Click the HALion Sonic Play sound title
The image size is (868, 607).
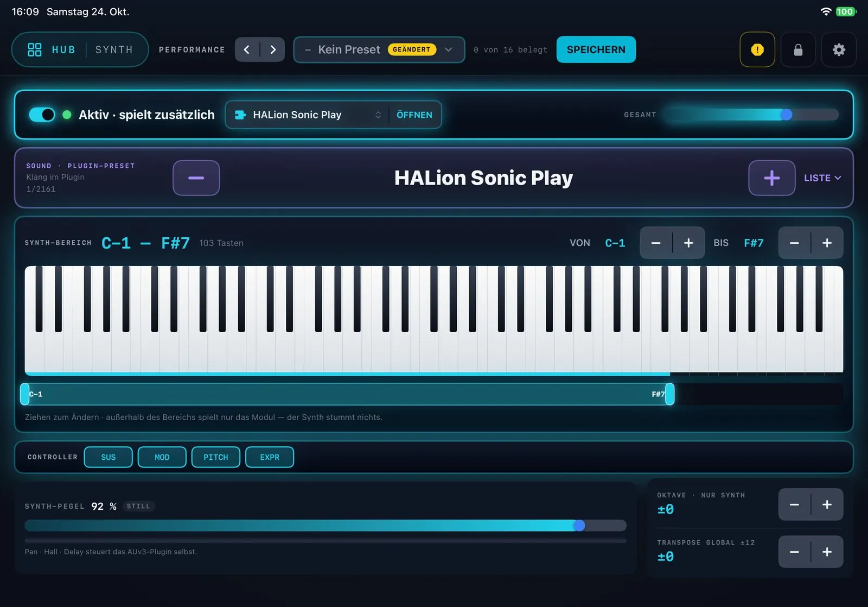tap(483, 178)
